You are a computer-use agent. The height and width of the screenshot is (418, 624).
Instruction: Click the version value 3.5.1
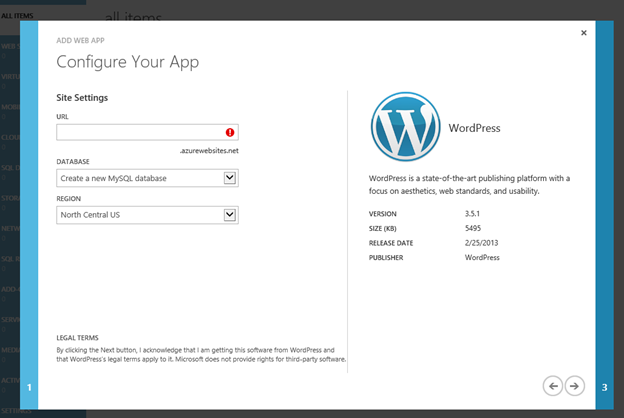coord(472,214)
